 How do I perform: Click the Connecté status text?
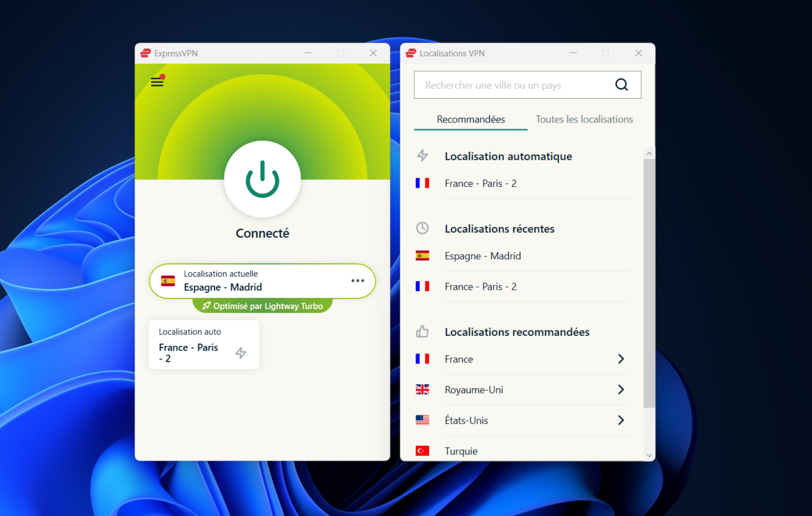point(263,233)
